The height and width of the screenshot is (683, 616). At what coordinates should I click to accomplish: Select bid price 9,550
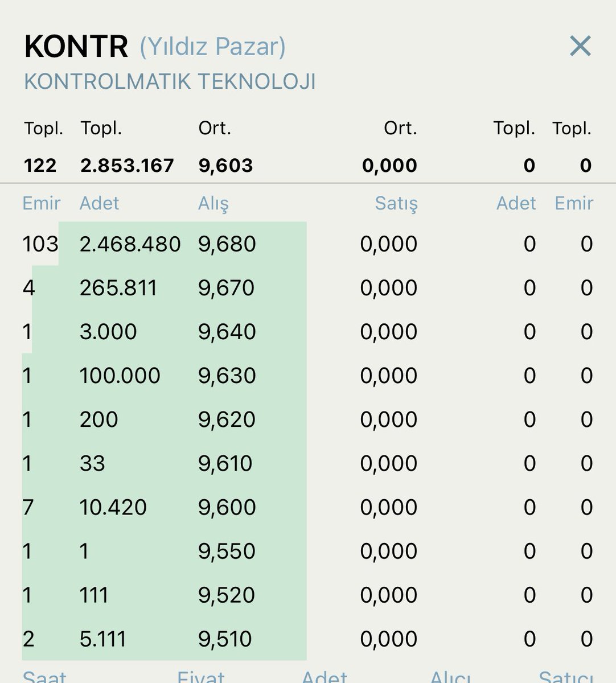tap(227, 551)
